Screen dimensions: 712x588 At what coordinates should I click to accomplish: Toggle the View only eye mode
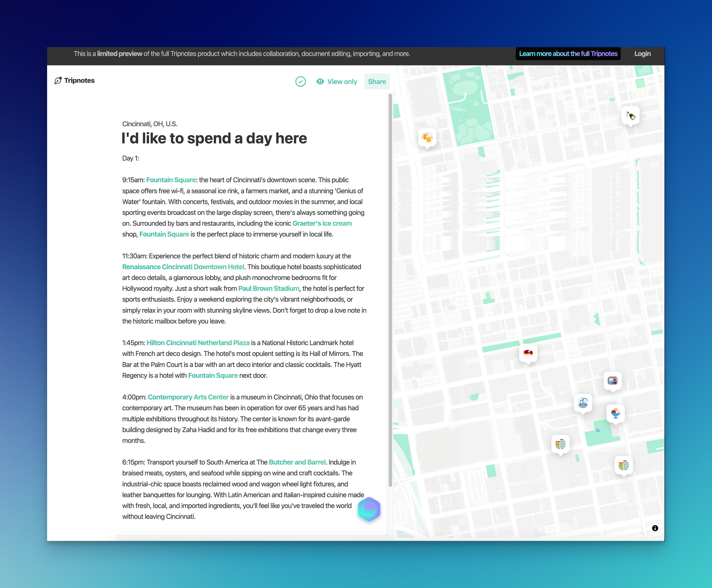[x=337, y=82]
